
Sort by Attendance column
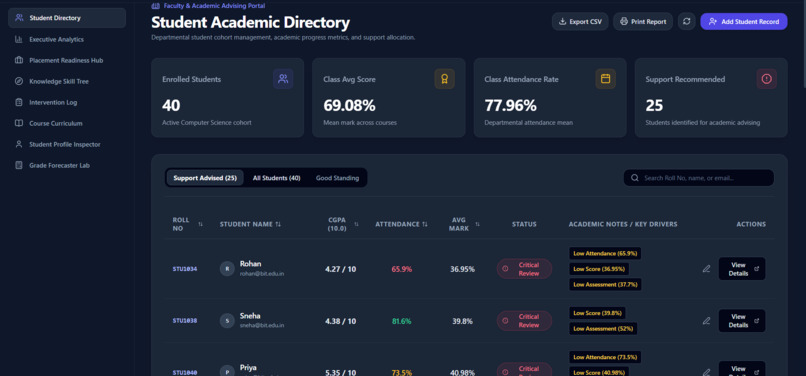(x=401, y=224)
